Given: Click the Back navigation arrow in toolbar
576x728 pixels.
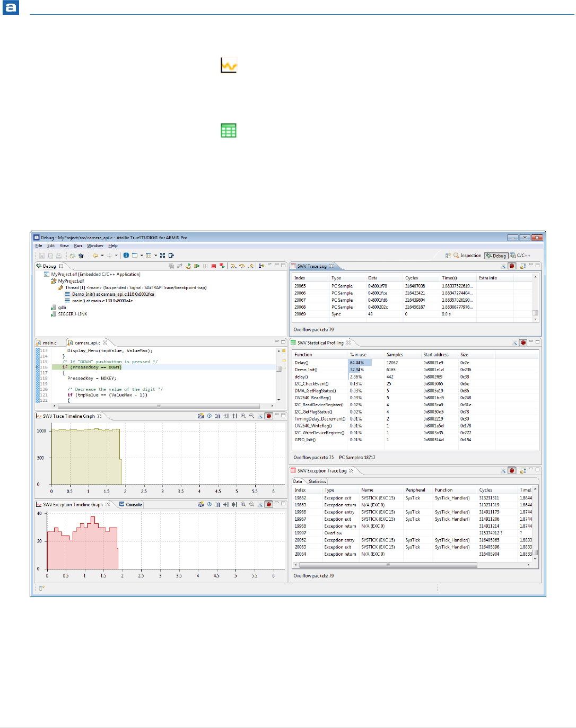Looking at the screenshot, I should (x=95, y=256).
